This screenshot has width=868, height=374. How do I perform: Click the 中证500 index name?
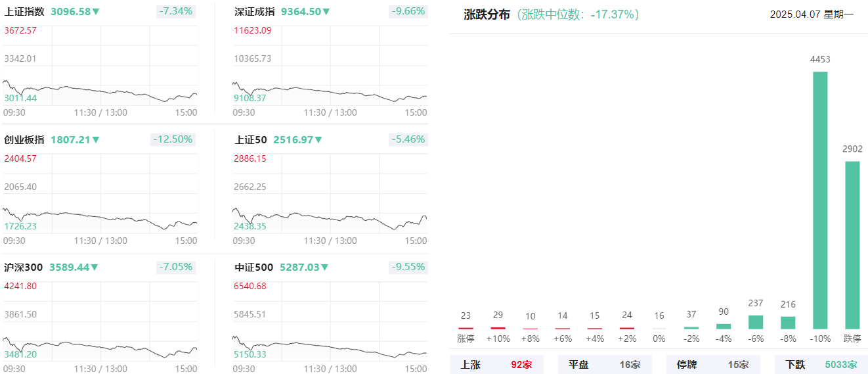pos(253,267)
